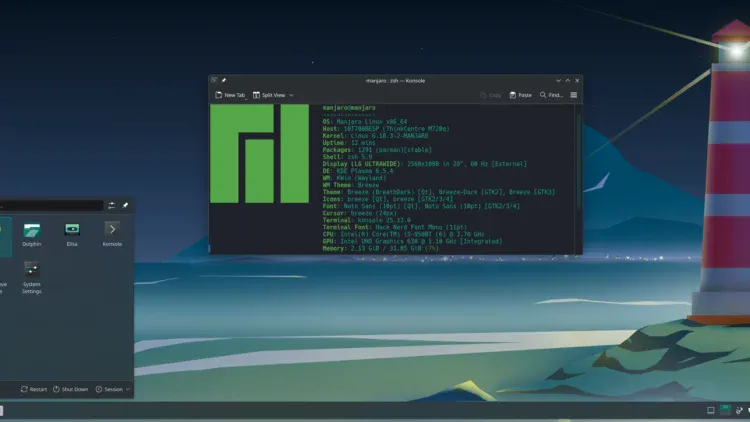Click Copy in the Konsole toolbar
The width and height of the screenshot is (750, 422).
[x=490, y=95]
